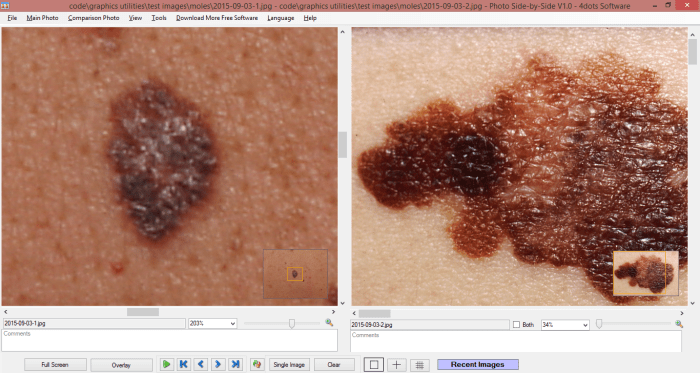
Task: Click the green play slideshow icon
Action: pyautogui.click(x=166, y=365)
